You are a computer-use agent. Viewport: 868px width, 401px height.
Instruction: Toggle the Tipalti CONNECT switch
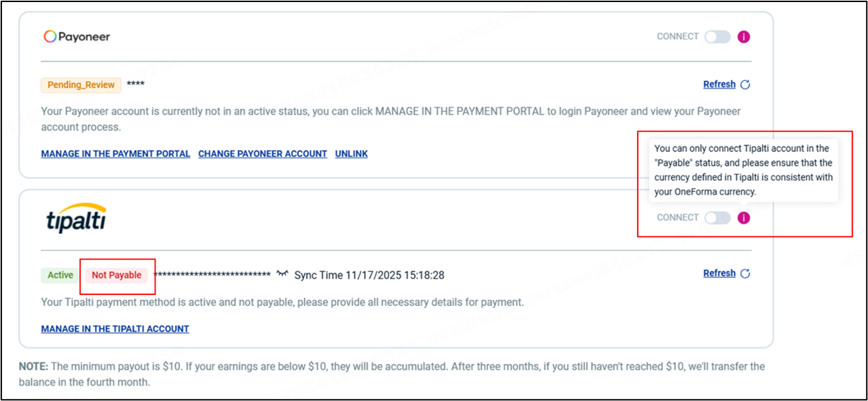point(717,218)
